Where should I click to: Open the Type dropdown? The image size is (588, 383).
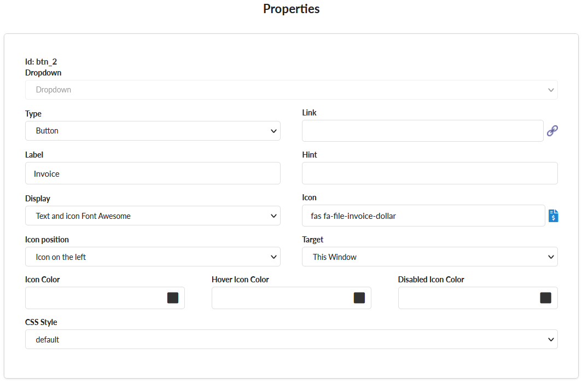[153, 131]
